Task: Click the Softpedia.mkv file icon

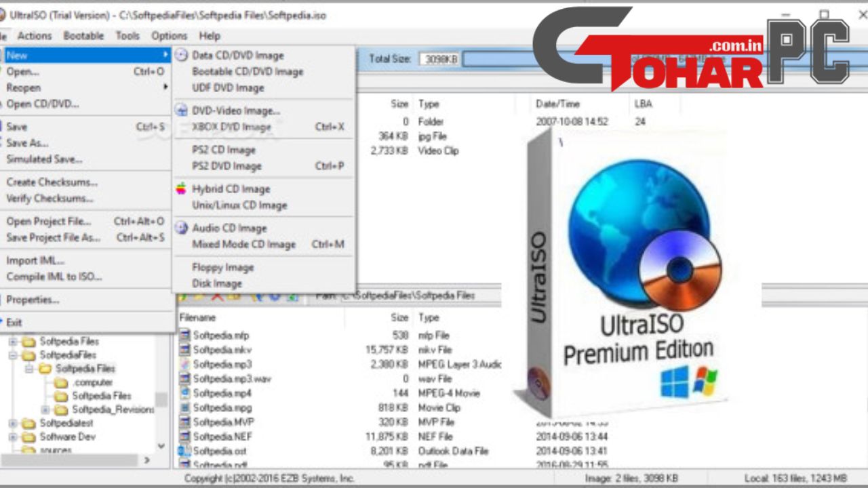Action: coord(184,350)
